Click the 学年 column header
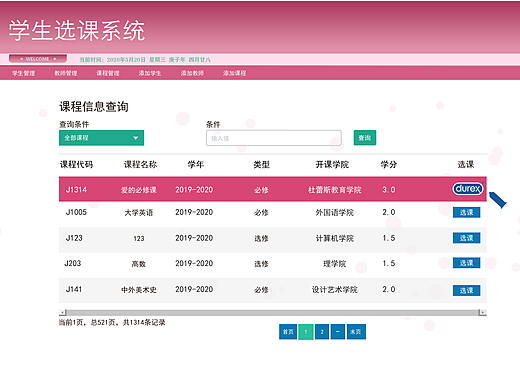This screenshot has width=520, height=390. coord(196,164)
